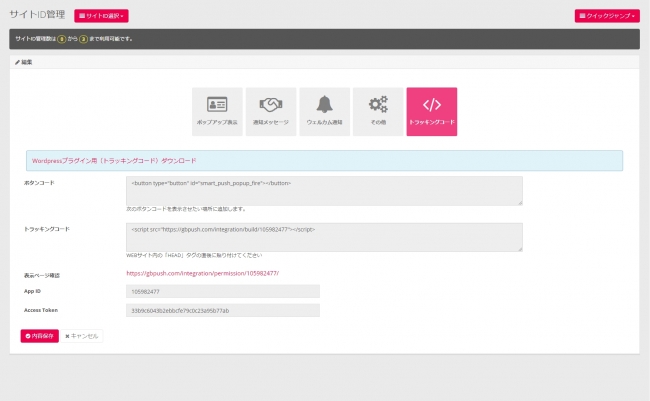Click the bell icon for ウェルカム通知
The image size is (650, 401).
[324, 105]
